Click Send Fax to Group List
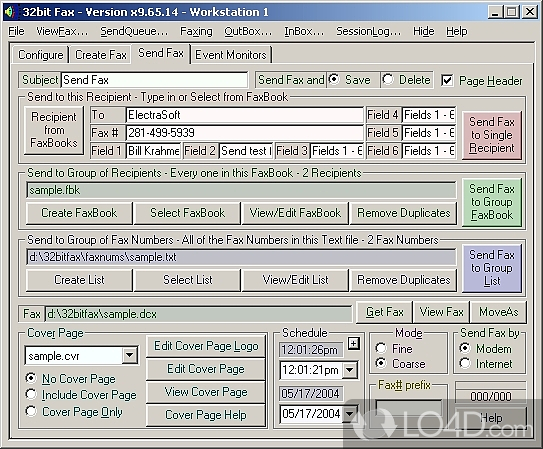Viewport: 543px width, 449px height. (x=492, y=268)
